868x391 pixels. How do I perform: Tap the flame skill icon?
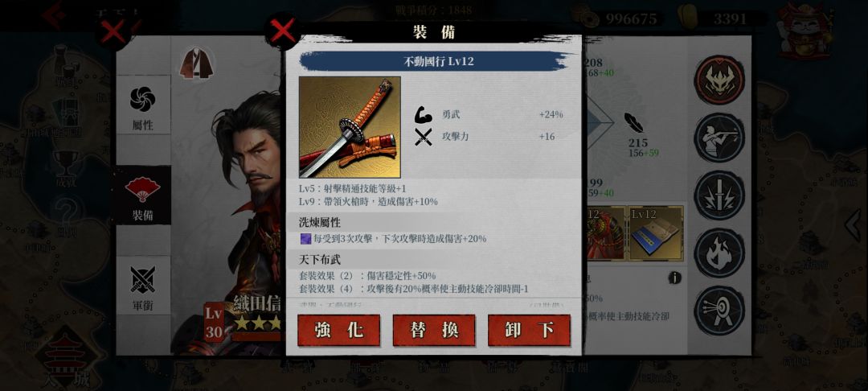[x=719, y=253]
